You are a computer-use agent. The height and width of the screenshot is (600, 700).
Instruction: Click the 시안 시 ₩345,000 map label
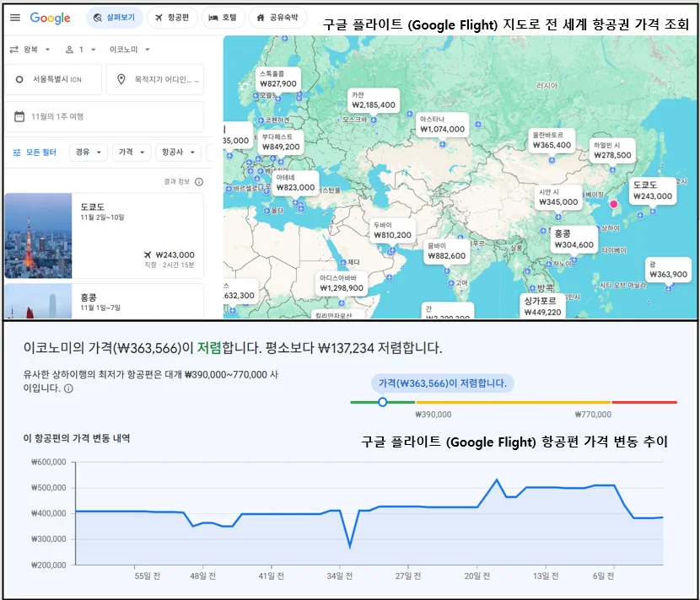(x=558, y=198)
